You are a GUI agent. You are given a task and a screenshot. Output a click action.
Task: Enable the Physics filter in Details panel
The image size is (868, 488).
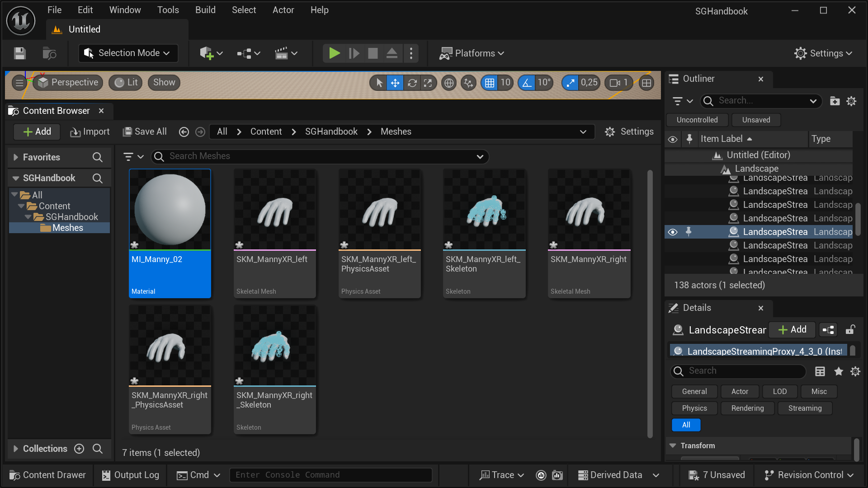point(694,408)
